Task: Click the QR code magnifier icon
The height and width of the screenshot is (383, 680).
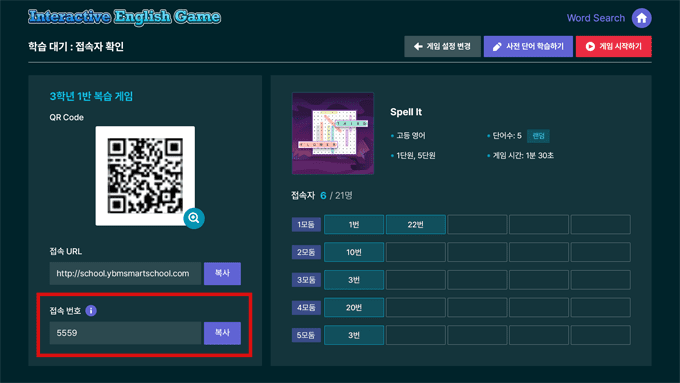Action: click(194, 218)
